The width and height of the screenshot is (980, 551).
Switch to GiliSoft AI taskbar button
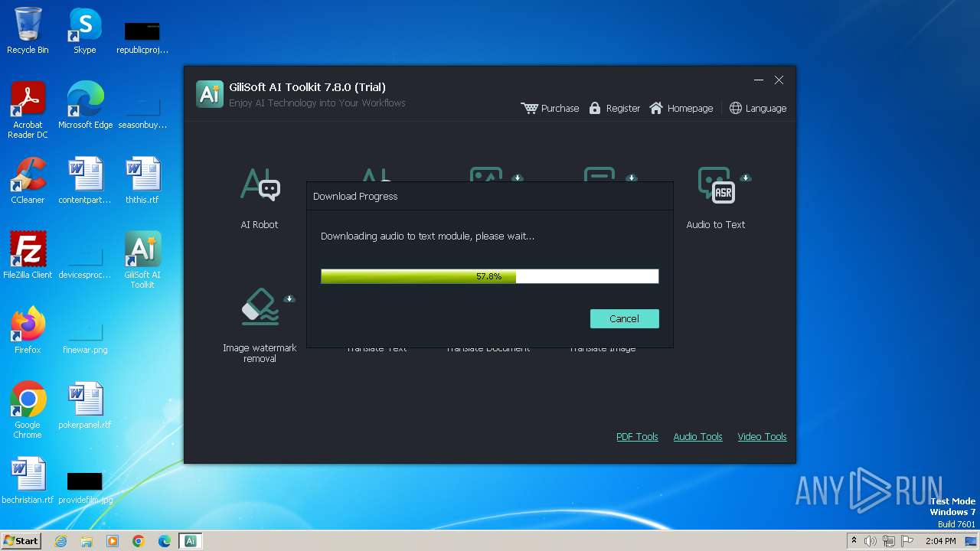191,541
